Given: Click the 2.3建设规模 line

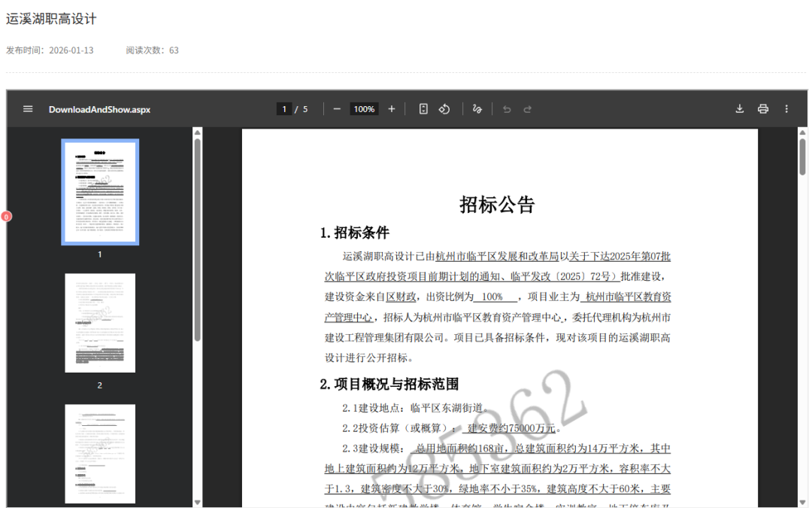Looking at the screenshot, I should point(506,449).
